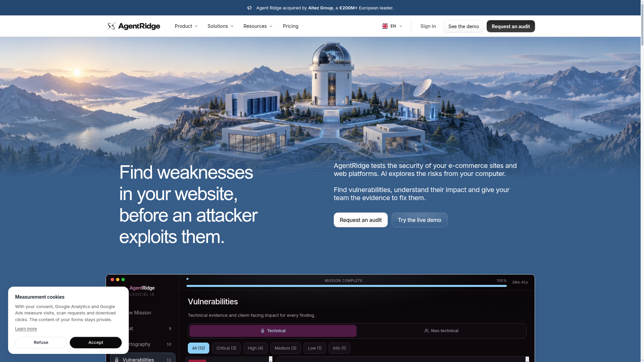Filter by Info (1) findings
Image resolution: width=644 pixels, height=362 pixels.
pos(339,348)
